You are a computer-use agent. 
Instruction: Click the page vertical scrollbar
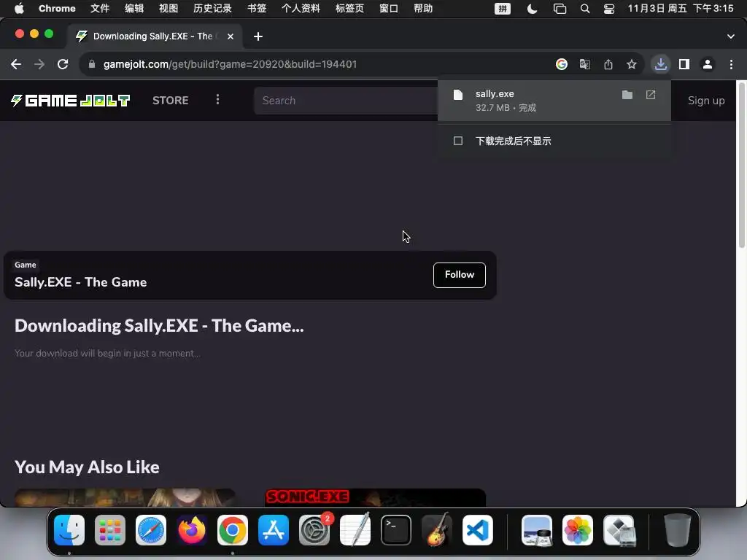[741, 166]
